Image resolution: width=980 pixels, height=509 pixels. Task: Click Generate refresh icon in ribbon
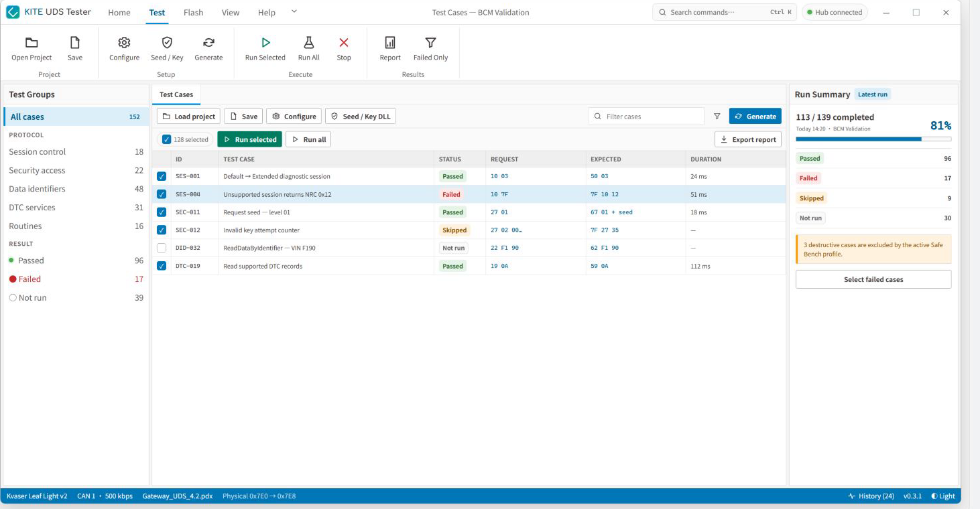point(208,43)
